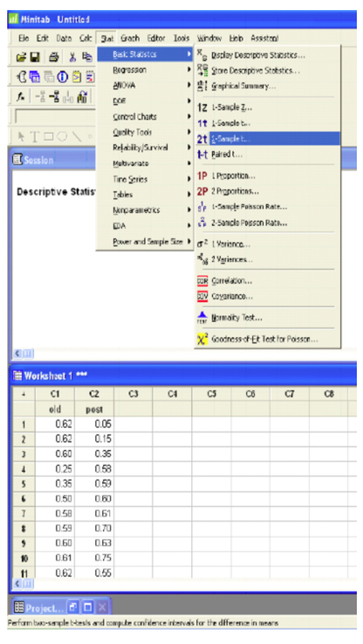Click the Cut scissors icon

[x=73, y=57]
